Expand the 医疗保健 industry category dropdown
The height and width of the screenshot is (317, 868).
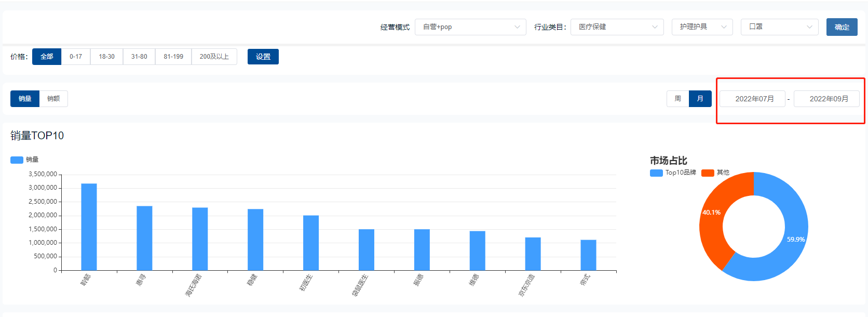(617, 27)
